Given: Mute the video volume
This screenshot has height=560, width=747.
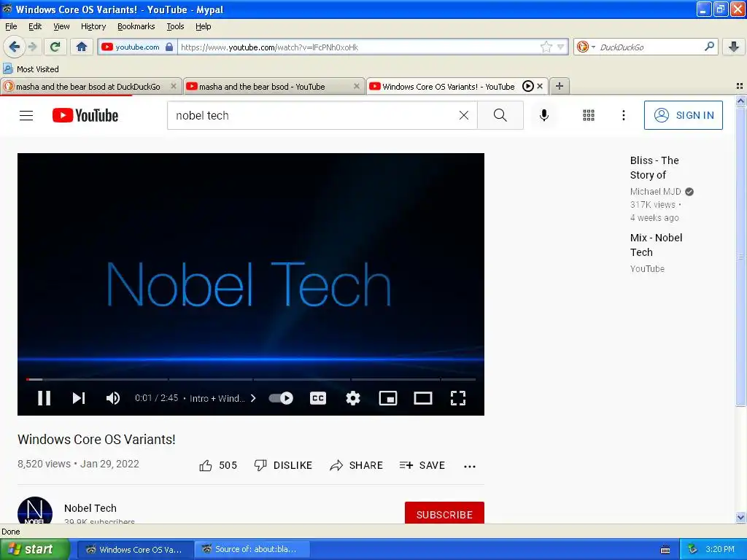Looking at the screenshot, I should pyautogui.click(x=113, y=398).
